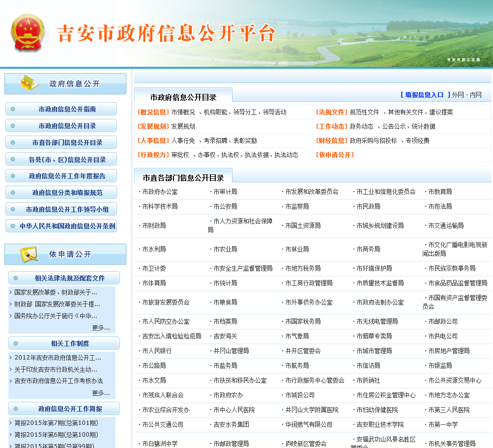Open 市公共资源交易中心 link

455,380
